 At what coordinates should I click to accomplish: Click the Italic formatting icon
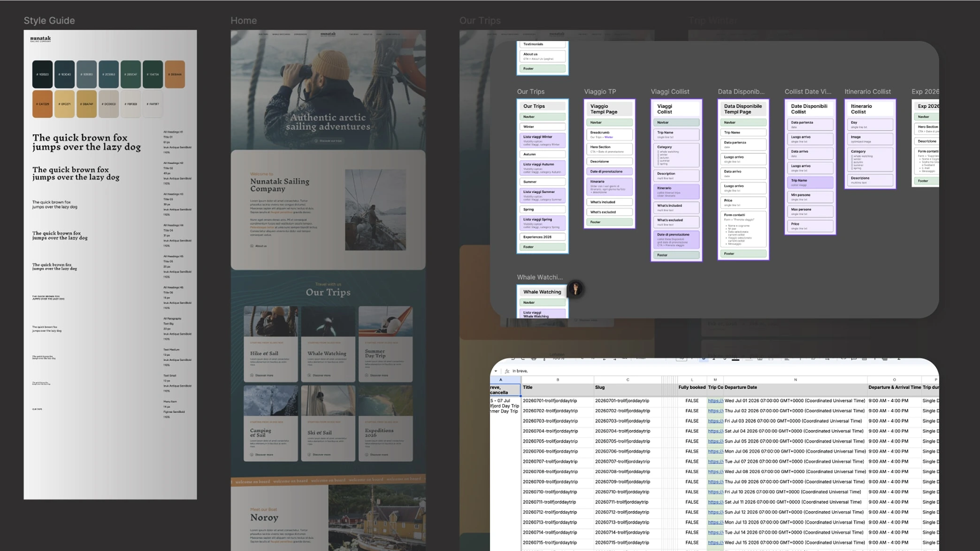point(714,358)
